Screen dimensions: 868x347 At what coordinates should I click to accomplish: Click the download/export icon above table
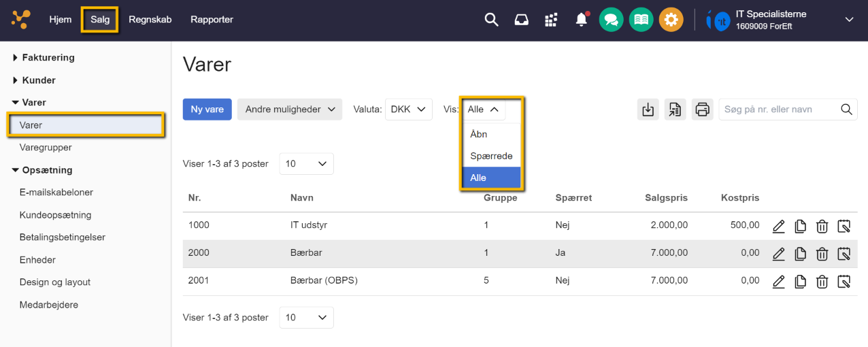tap(648, 110)
